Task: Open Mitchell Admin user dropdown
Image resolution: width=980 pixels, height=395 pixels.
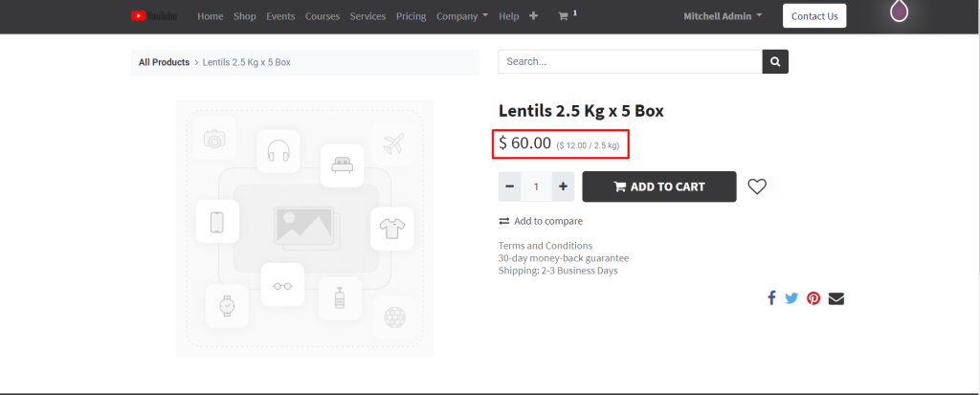Action: click(x=723, y=16)
